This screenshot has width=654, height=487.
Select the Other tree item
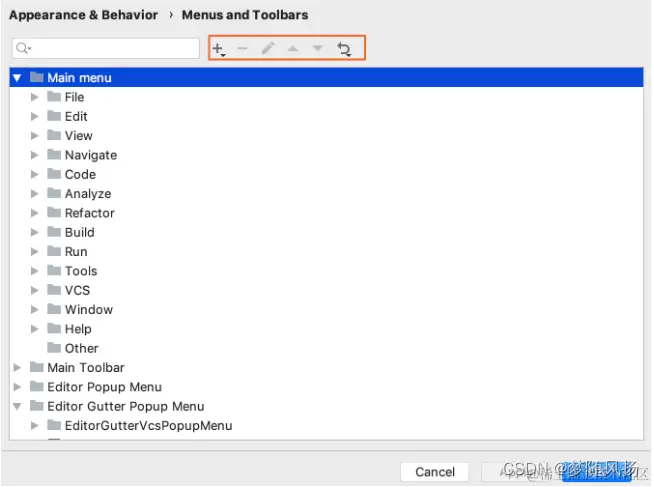[81, 348]
